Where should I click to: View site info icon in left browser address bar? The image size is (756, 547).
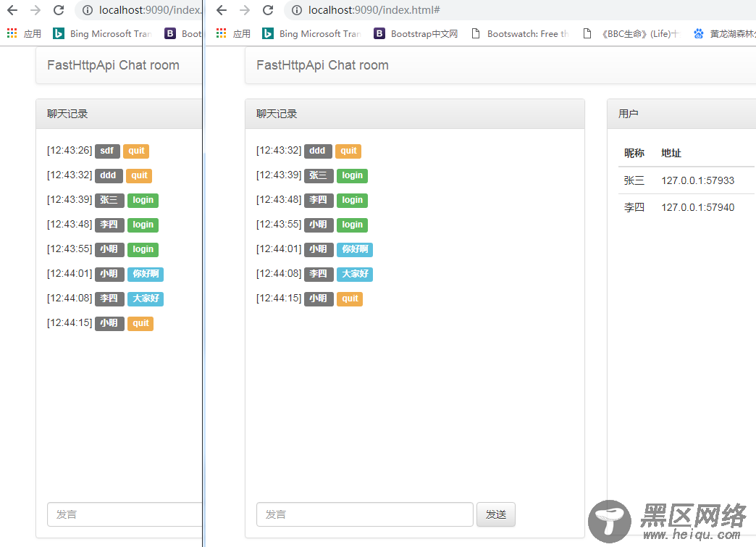pyautogui.click(x=88, y=10)
